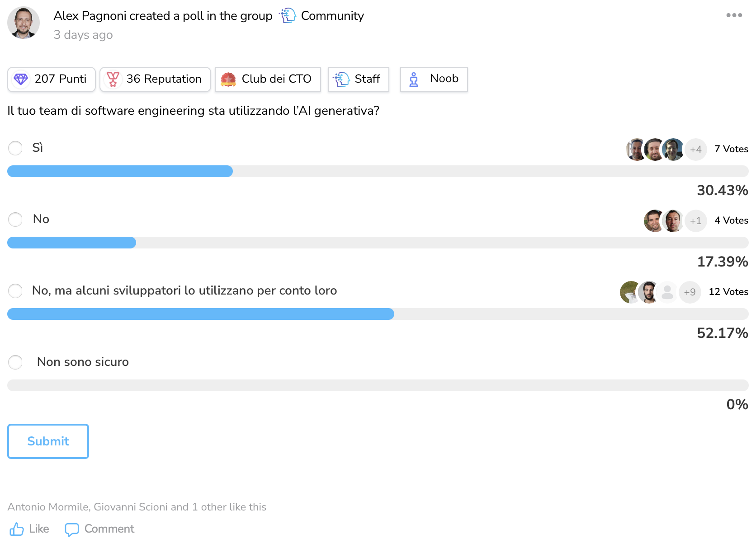Click the Club dei CTO badge icon
This screenshot has width=756, height=543.
coord(228,79)
